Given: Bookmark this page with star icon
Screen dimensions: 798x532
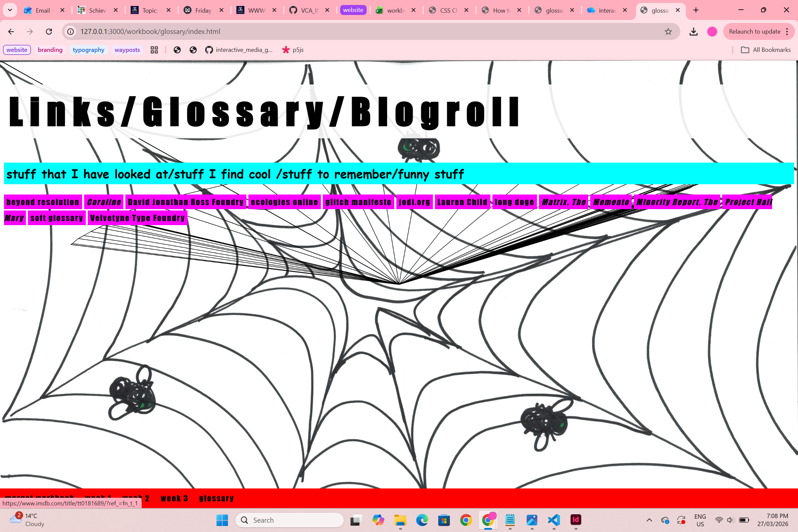Looking at the screenshot, I should [668, 32].
